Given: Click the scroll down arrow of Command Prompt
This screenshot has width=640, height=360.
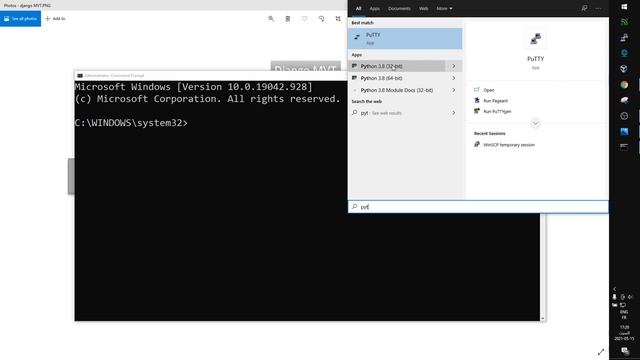Looking at the screenshot, I should [x=543, y=318].
